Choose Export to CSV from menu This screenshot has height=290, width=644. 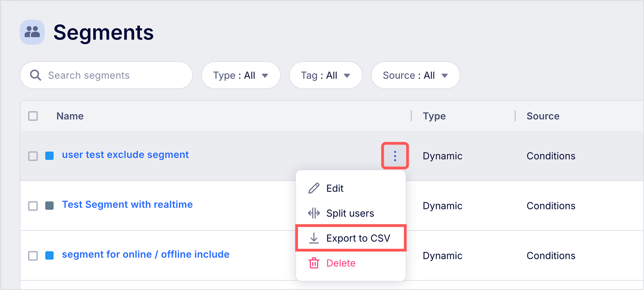tap(358, 238)
